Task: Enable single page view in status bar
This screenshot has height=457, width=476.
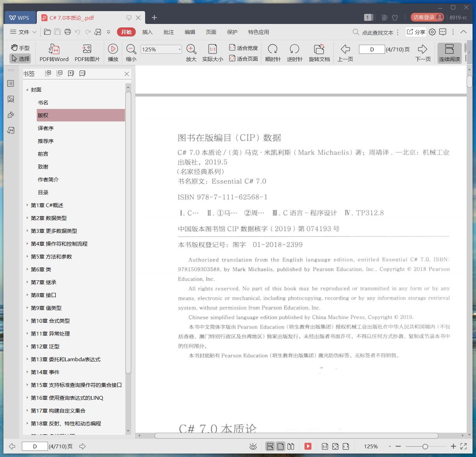Action: click(x=281, y=447)
